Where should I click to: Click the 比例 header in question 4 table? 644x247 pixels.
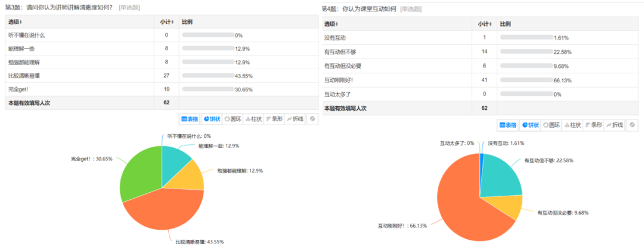pos(505,24)
